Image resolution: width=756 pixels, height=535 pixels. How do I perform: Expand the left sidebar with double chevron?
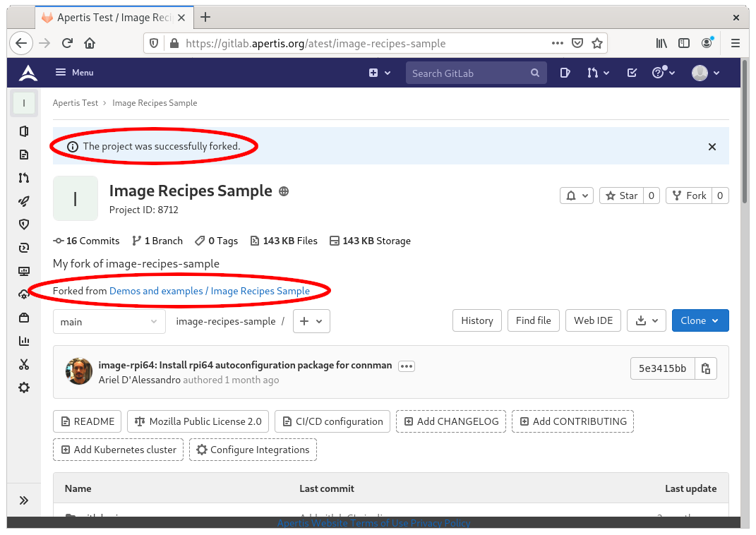pyautogui.click(x=23, y=500)
